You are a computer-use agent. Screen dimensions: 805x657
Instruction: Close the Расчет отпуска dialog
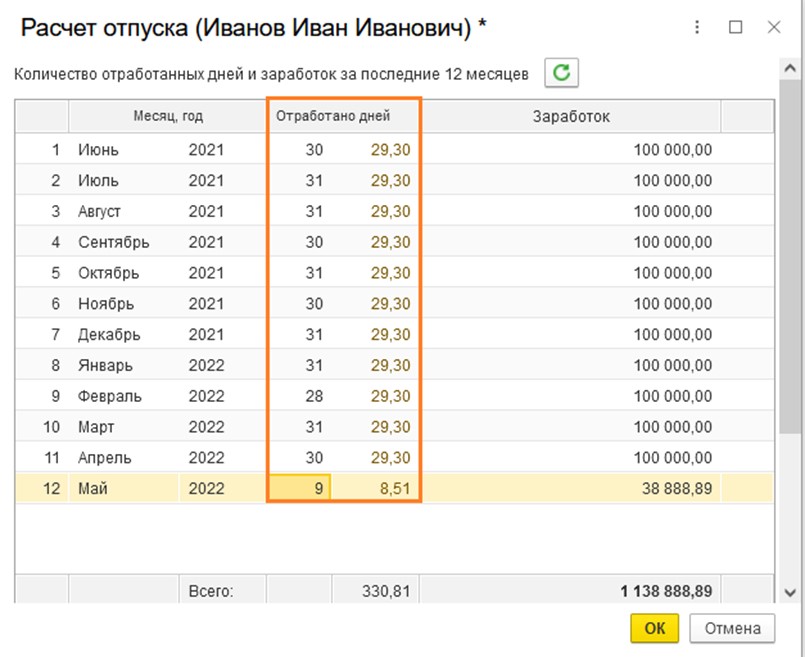[774, 27]
